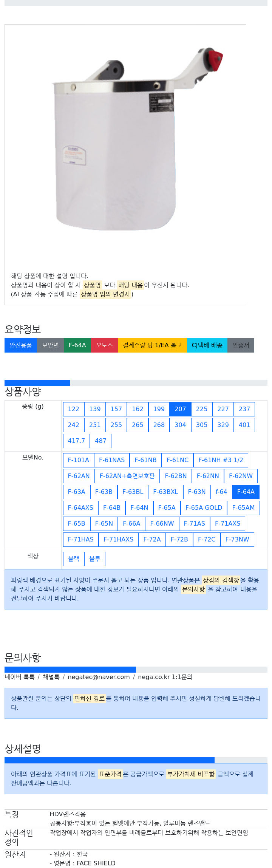Choose the 블루 color option
The height and width of the screenshot is (868, 272).
pos(94,559)
